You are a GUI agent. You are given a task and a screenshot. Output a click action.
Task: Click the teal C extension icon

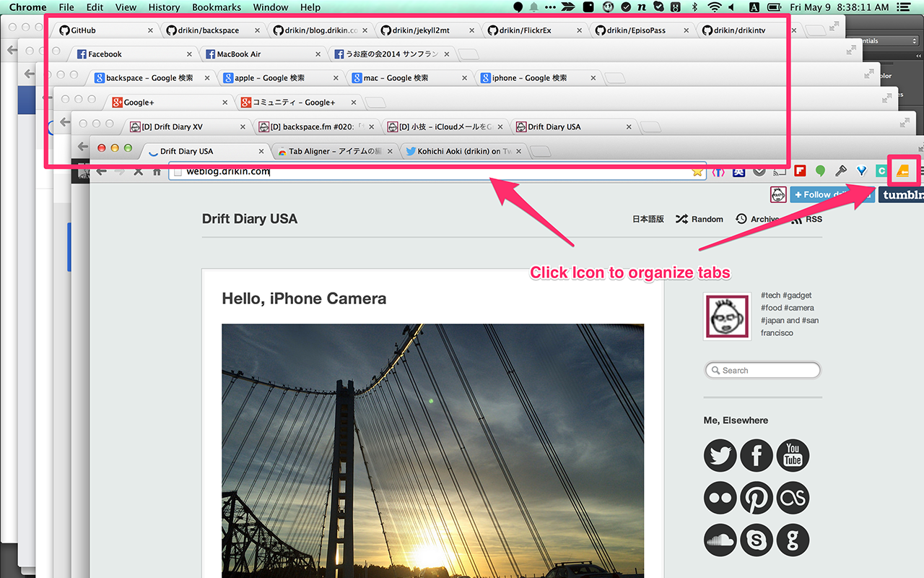tap(881, 171)
